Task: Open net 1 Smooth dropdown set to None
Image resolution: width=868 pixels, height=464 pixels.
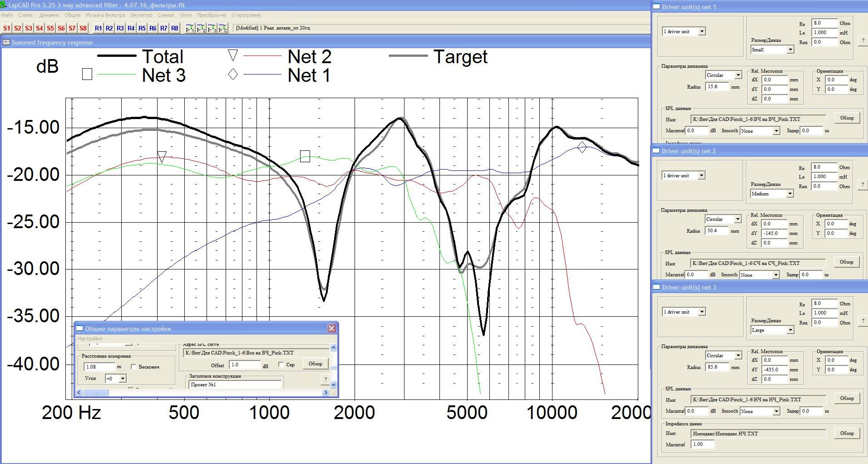Action: (776, 131)
